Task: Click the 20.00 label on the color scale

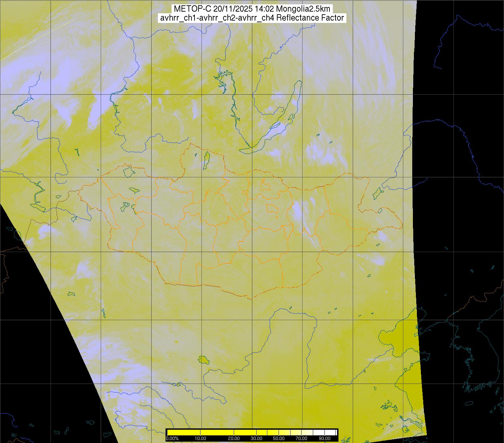Action: [234, 439]
